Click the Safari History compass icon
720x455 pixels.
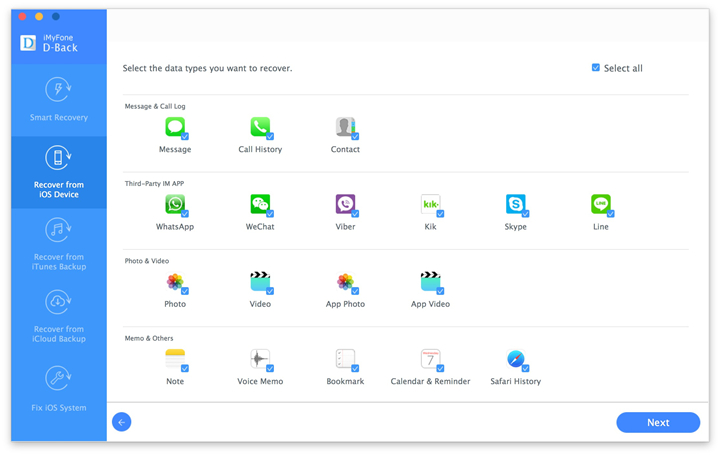[x=516, y=359]
